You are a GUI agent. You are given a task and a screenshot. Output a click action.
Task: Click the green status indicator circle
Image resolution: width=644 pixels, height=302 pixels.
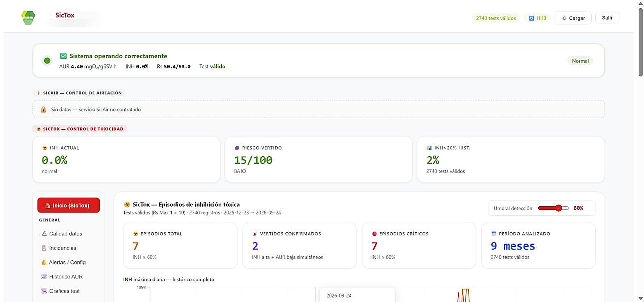click(x=47, y=60)
